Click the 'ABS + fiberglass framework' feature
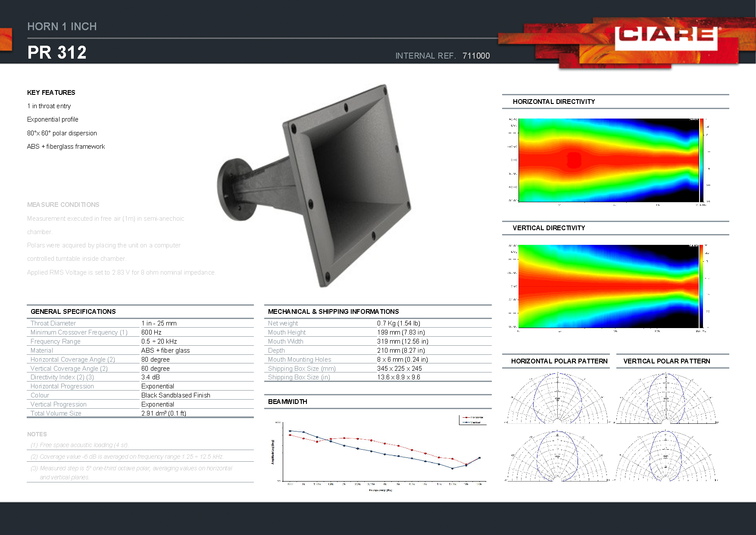 [x=66, y=147]
